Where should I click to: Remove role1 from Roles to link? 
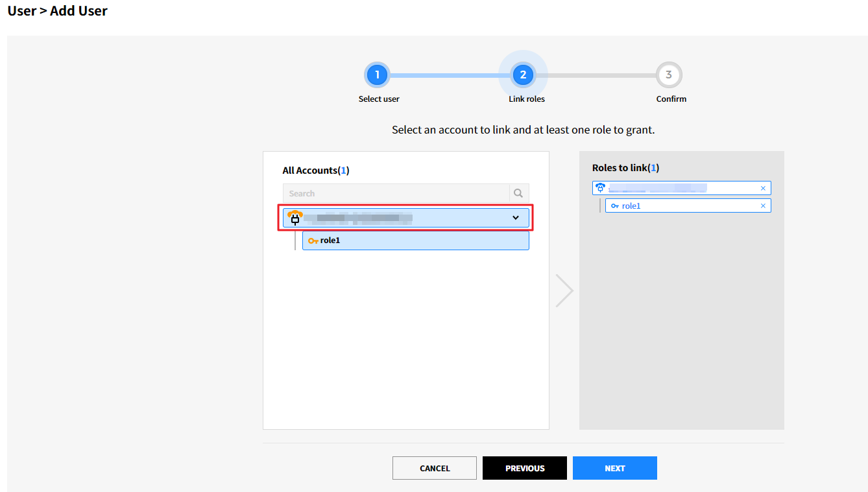tap(763, 206)
